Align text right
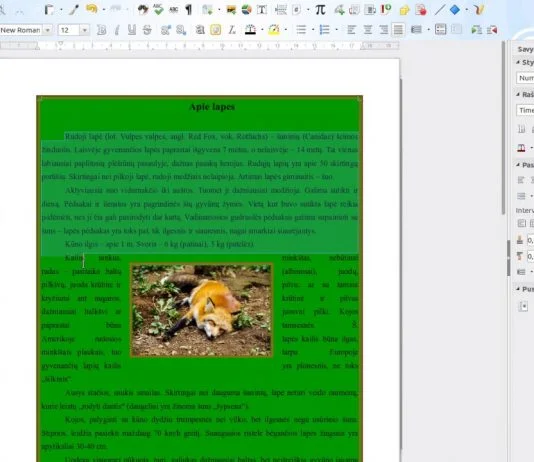 pos(383,30)
